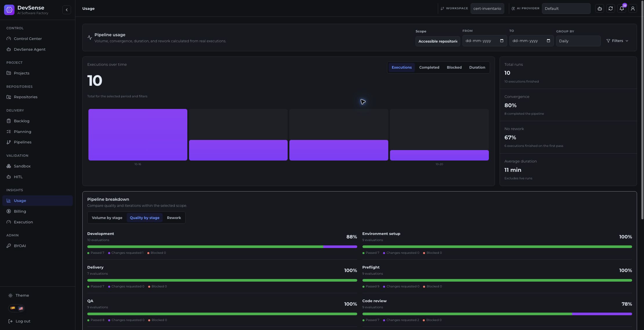Screen dimensions: 644x330
Task: Open Execution insights
Action: [37, 222]
